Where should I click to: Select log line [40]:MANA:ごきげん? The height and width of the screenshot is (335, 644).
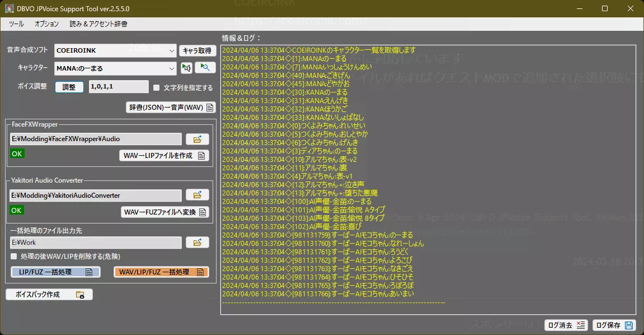click(286, 75)
